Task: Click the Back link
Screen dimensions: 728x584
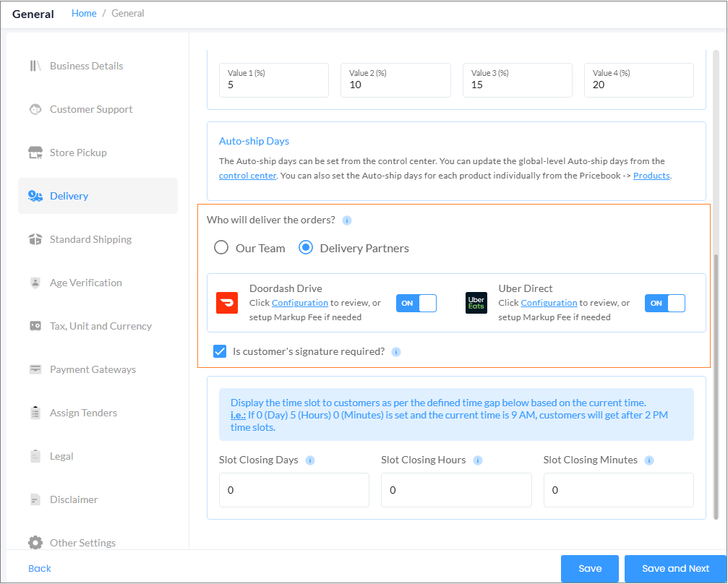Action: (40, 568)
